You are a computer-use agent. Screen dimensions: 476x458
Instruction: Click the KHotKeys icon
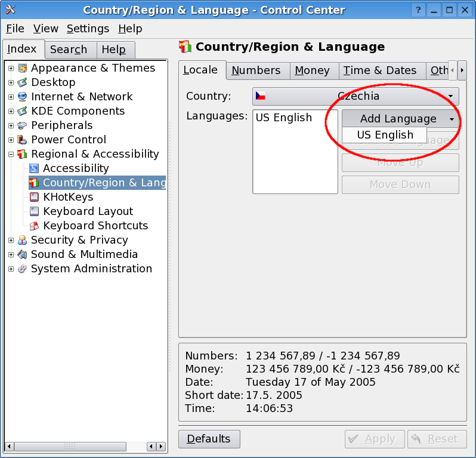pos(34,197)
